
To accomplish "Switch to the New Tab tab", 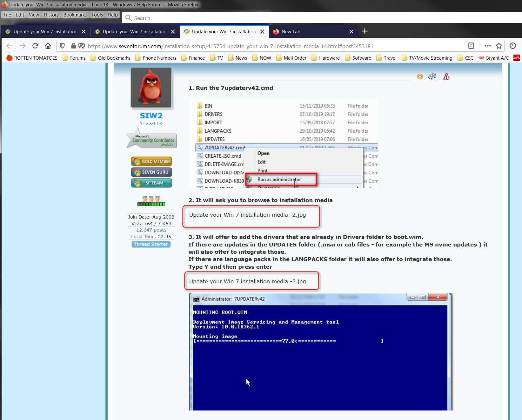I will (x=314, y=32).
